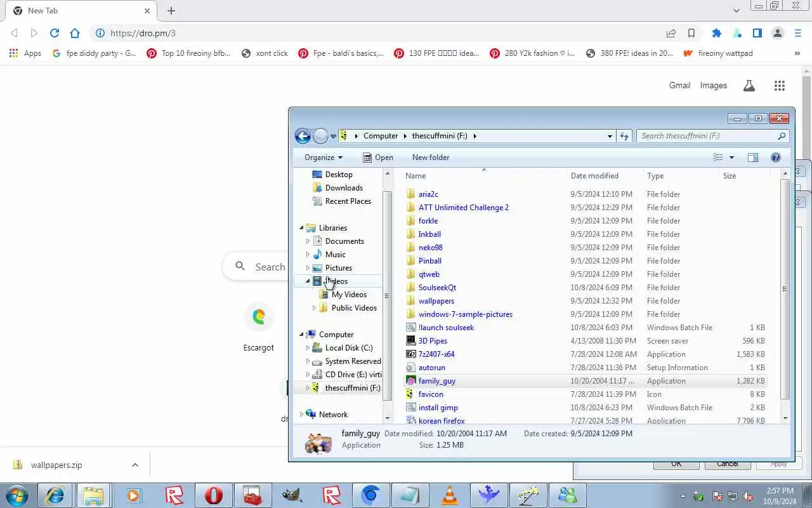Select the 3D Pipes screen saver file

click(x=433, y=341)
